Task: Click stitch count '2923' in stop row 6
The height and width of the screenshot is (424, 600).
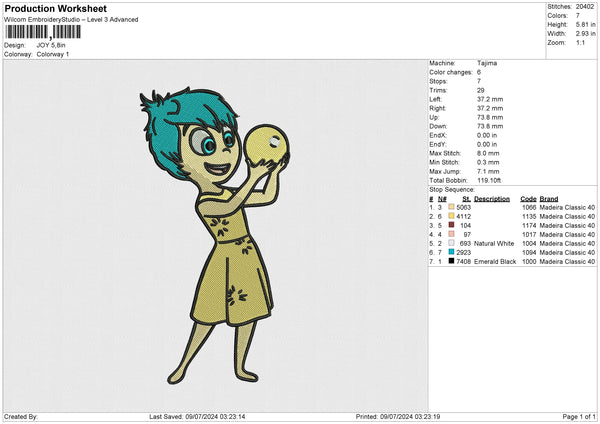Action: click(463, 252)
